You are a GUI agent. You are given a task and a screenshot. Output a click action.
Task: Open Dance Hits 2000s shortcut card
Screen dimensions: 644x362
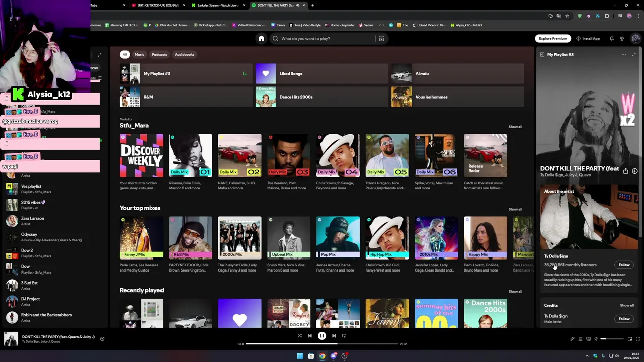(x=322, y=97)
